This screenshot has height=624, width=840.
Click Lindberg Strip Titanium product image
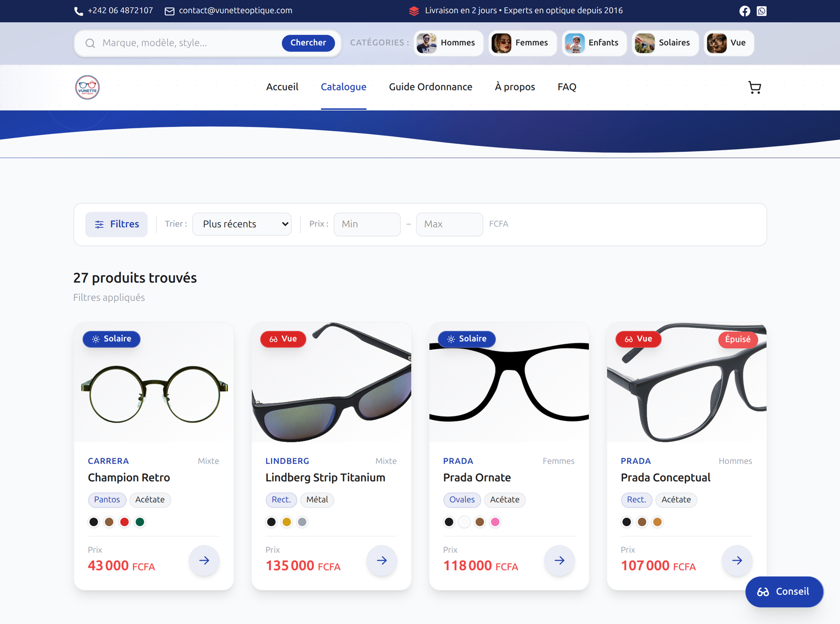(x=331, y=382)
